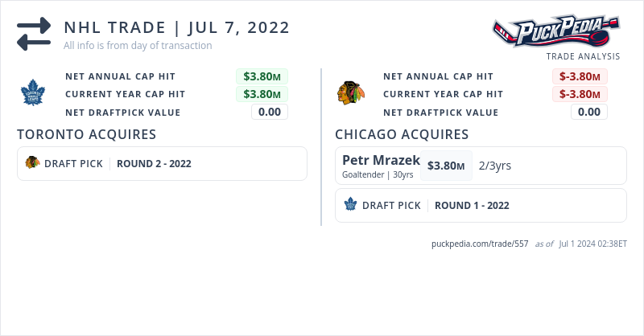
Task: Click the 2/3yrs contract term text
Action: tap(495, 166)
